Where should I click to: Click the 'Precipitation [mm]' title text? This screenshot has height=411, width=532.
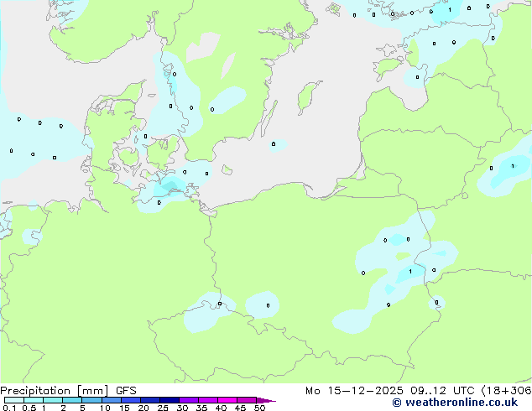54,391
